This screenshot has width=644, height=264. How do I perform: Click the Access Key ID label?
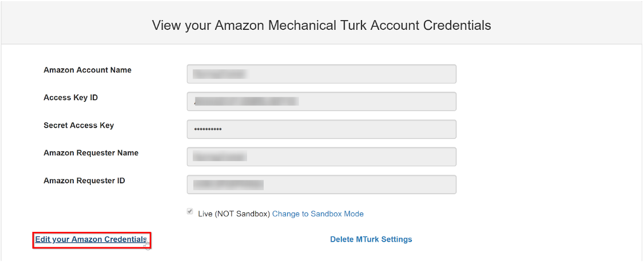coord(70,97)
